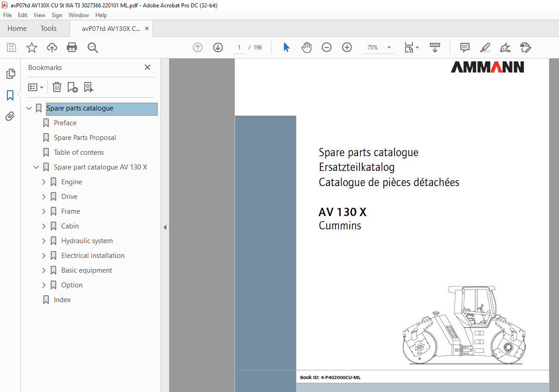Open the File menu

click(7, 15)
